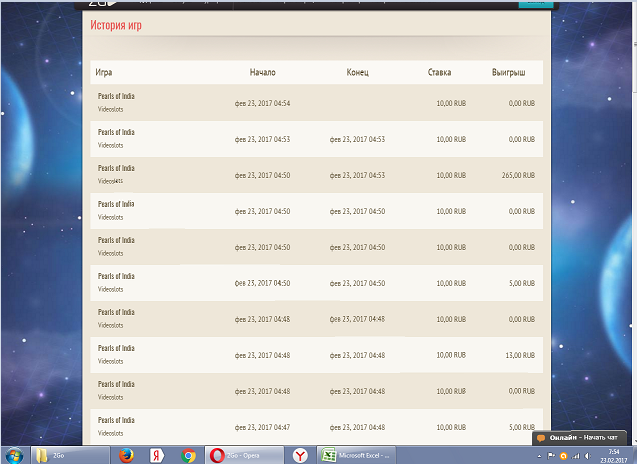The height and width of the screenshot is (464, 637).
Task: Click 10,00 RUB stake in the 04:54 row
Action: 451,103
